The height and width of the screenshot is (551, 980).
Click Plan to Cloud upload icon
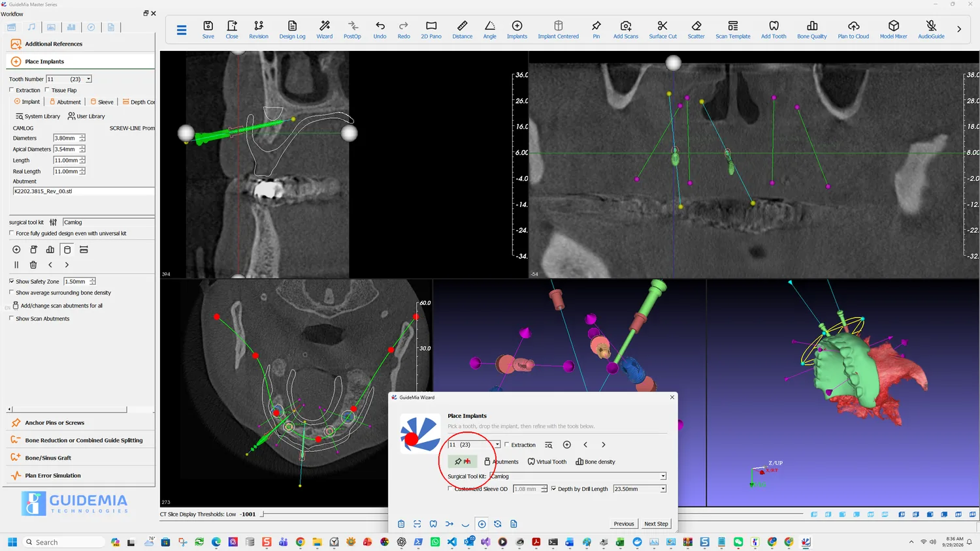[854, 29]
